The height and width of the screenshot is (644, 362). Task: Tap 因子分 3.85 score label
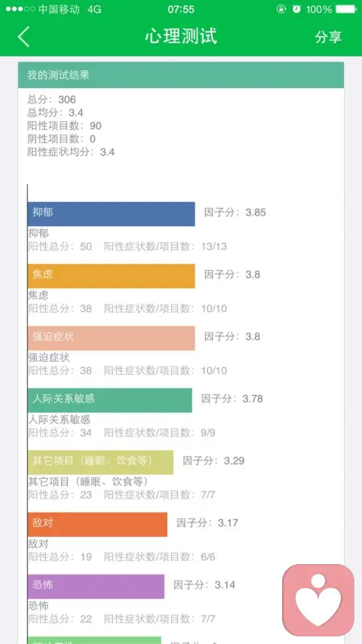(235, 213)
